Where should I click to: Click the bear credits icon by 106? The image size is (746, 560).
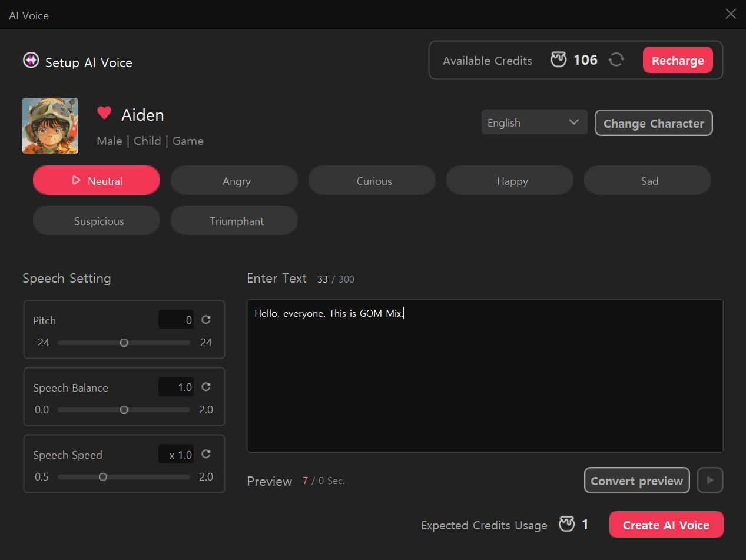click(558, 60)
